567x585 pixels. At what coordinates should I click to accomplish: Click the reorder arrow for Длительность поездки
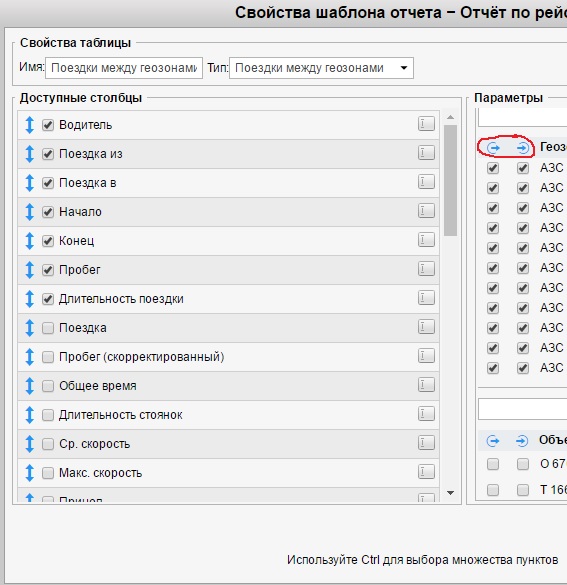tap(29, 299)
